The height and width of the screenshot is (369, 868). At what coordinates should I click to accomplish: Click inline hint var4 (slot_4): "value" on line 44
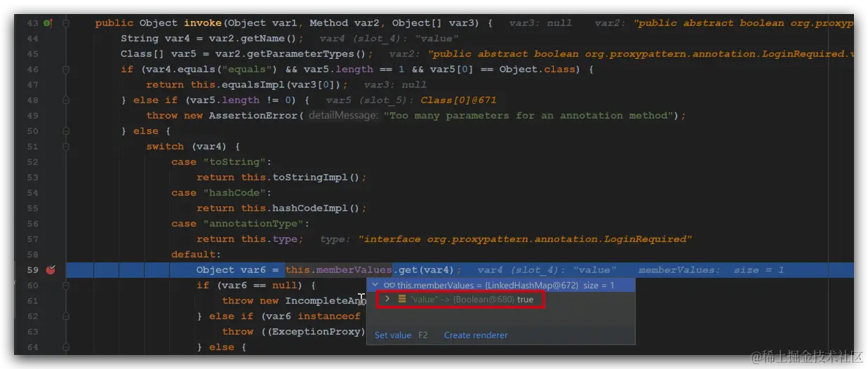coord(389,39)
